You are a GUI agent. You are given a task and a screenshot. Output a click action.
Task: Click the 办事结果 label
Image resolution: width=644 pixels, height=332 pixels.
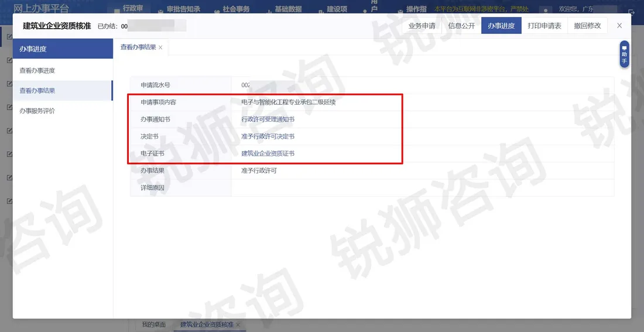pyautogui.click(x=152, y=170)
